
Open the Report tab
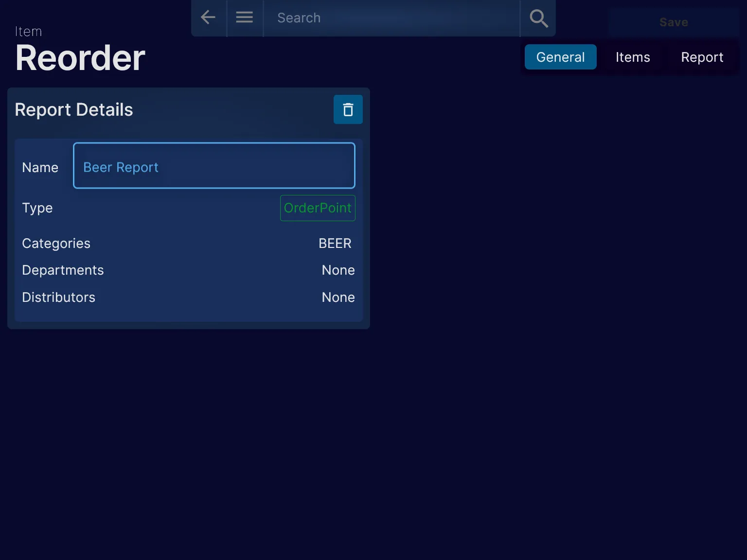[x=702, y=57]
